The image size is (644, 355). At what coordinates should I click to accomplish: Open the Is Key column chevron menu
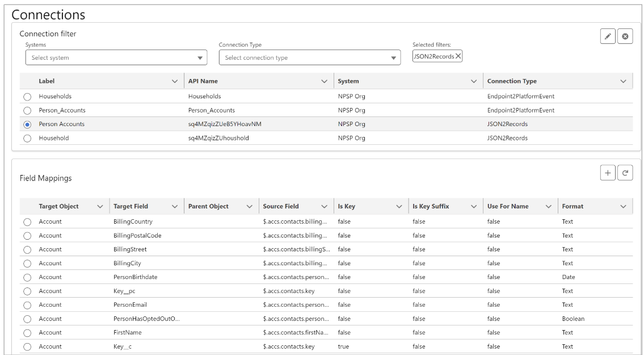[398, 206]
